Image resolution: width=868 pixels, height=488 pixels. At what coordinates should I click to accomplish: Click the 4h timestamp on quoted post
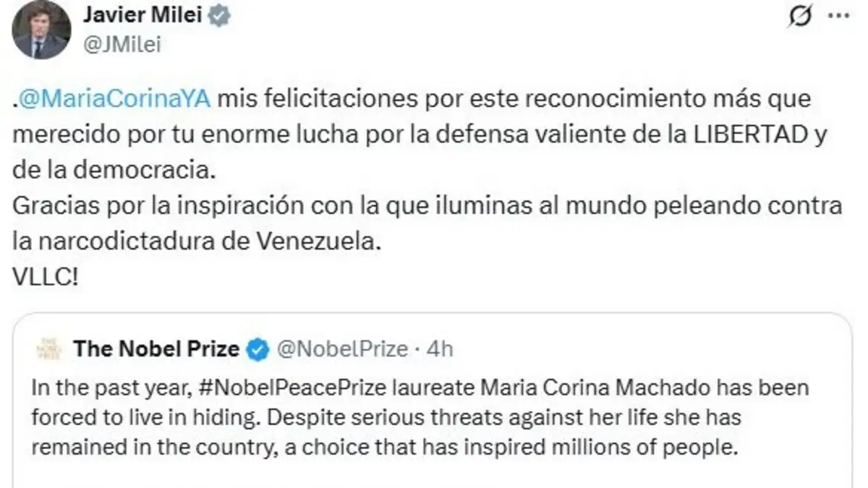(441, 350)
